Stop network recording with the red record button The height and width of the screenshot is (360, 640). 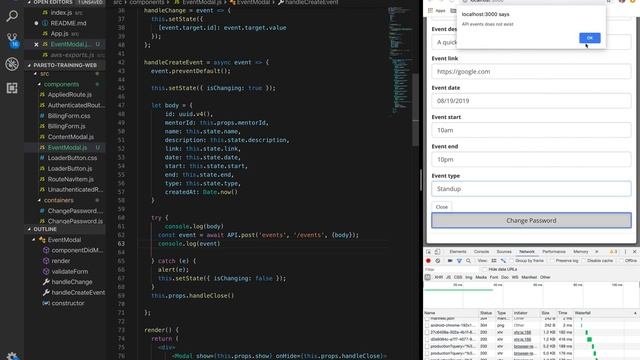coord(428,260)
